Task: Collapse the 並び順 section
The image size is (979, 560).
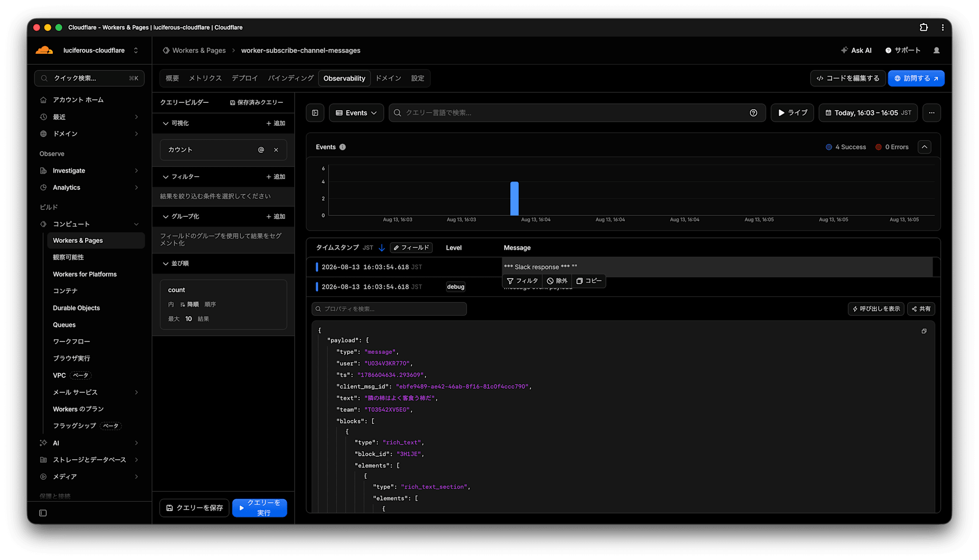Action: pyautogui.click(x=165, y=263)
